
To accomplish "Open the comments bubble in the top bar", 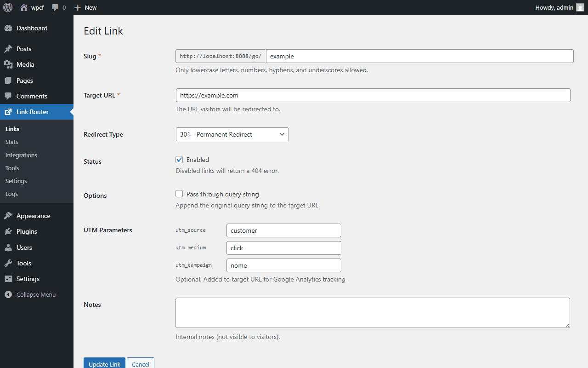I will click(55, 7).
